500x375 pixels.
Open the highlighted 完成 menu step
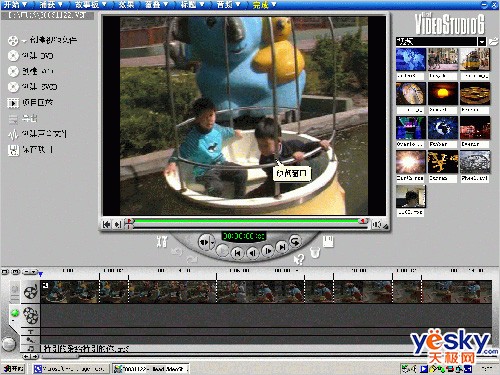point(261,5)
